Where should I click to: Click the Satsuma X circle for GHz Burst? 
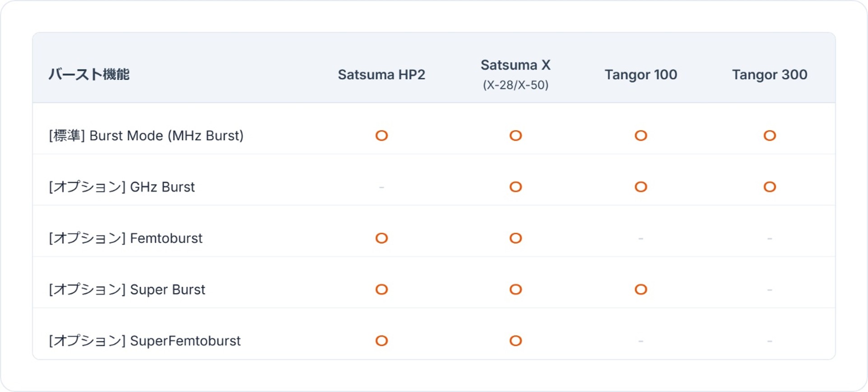coord(515,187)
